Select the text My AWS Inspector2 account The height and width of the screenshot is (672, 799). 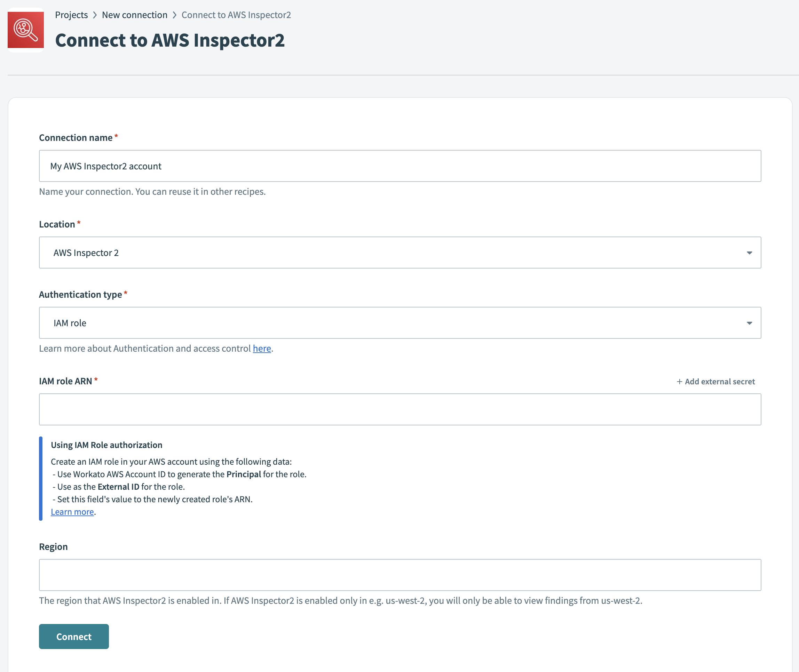(x=106, y=166)
